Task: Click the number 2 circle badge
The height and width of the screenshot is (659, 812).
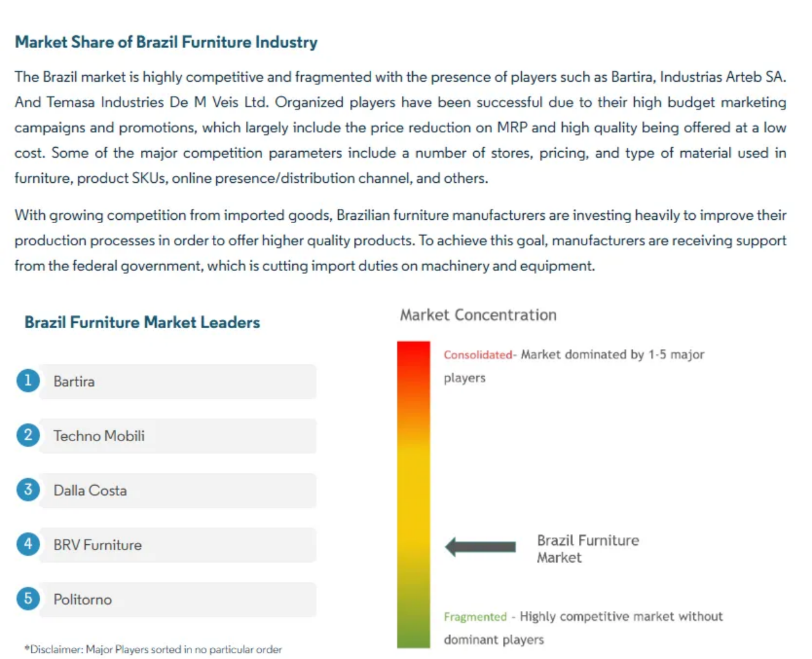Action: point(28,435)
